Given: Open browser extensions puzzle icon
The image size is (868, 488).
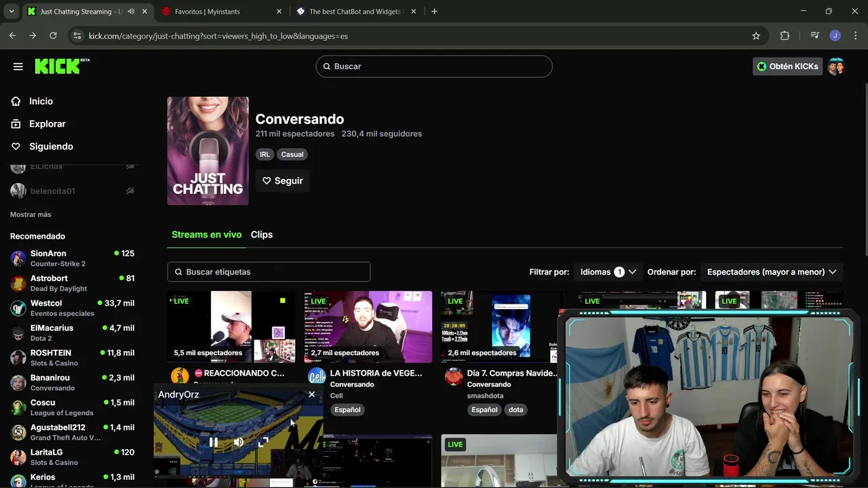Looking at the screenshot, I should pos(785,36).
